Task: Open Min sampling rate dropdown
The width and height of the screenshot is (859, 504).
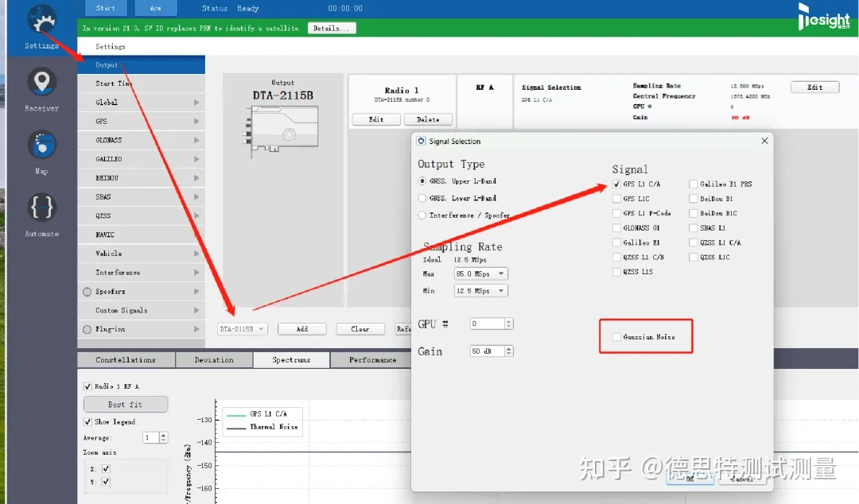Action: (x=480, y=291)
